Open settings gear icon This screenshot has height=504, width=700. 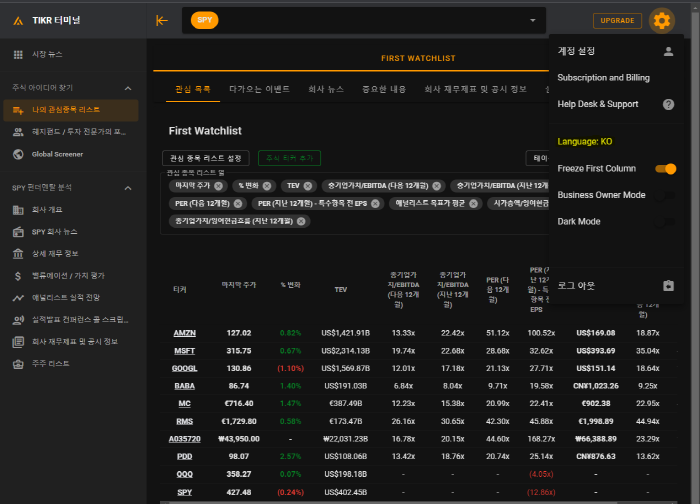662,21
